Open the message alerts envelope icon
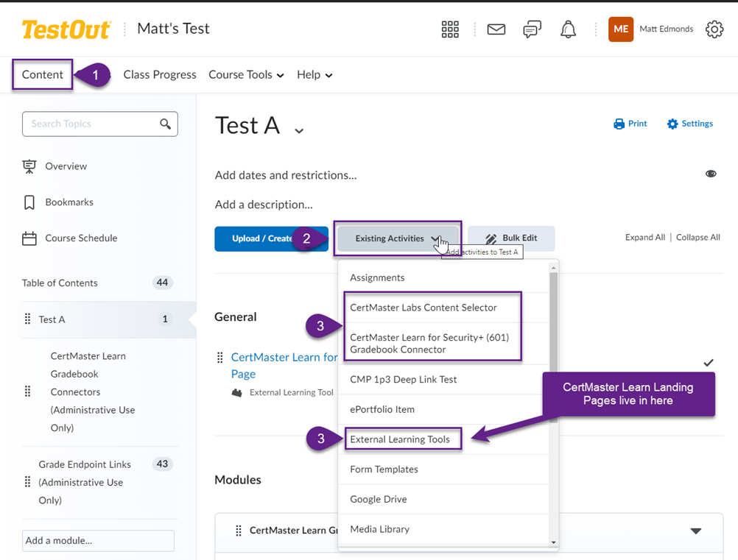Viewport: 738px width, 560px height. [496, 29]
